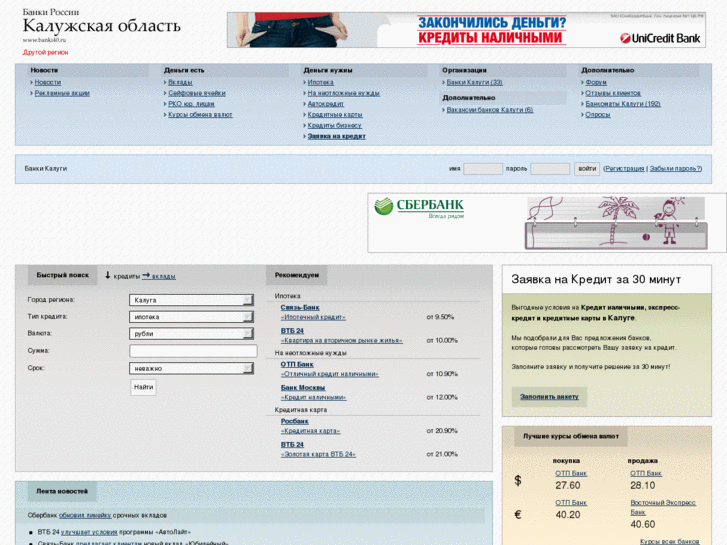This screenshot has height=545, width=727.
Task: Click the Калужская область site title
Action: [102, 26]
